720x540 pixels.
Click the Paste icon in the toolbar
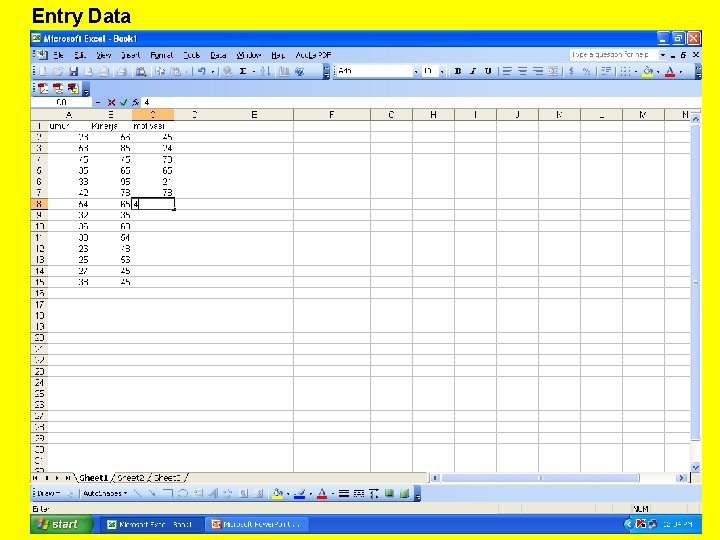point(175,72)
